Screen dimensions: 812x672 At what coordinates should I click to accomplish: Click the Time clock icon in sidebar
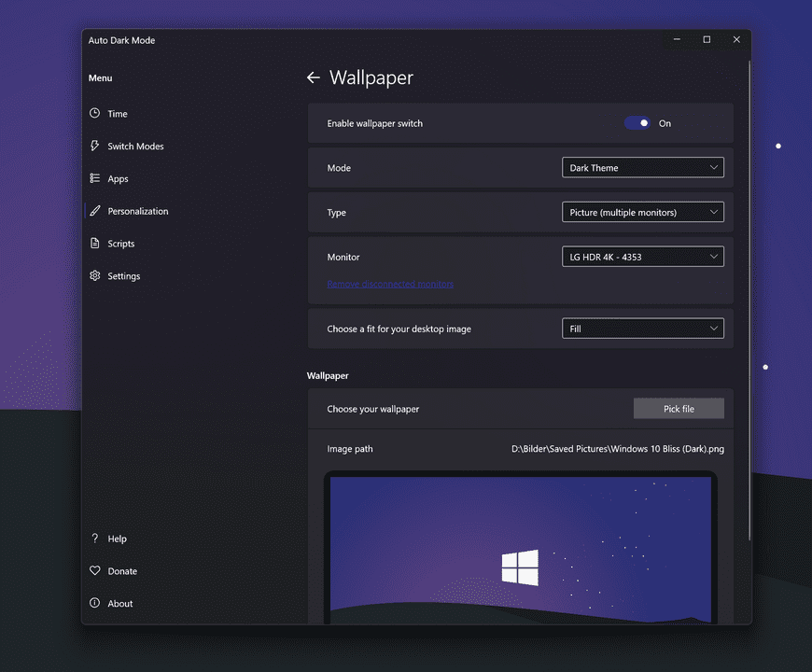tap(94, 113)
